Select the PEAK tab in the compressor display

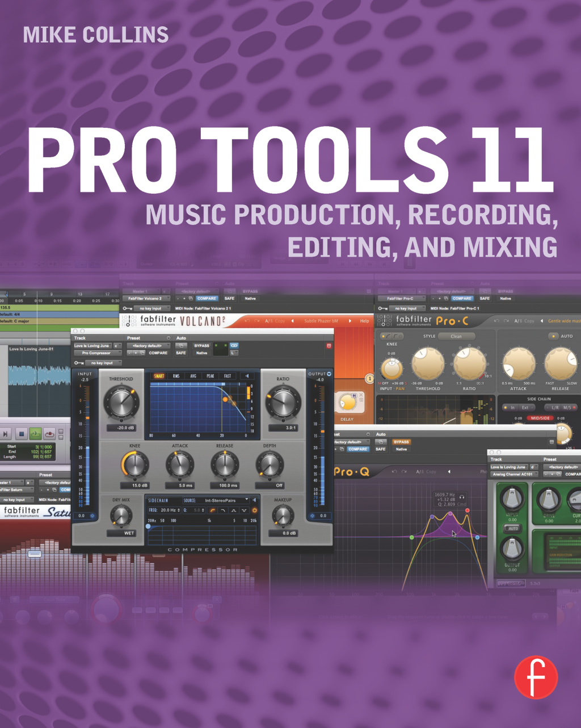click(210, 376)
